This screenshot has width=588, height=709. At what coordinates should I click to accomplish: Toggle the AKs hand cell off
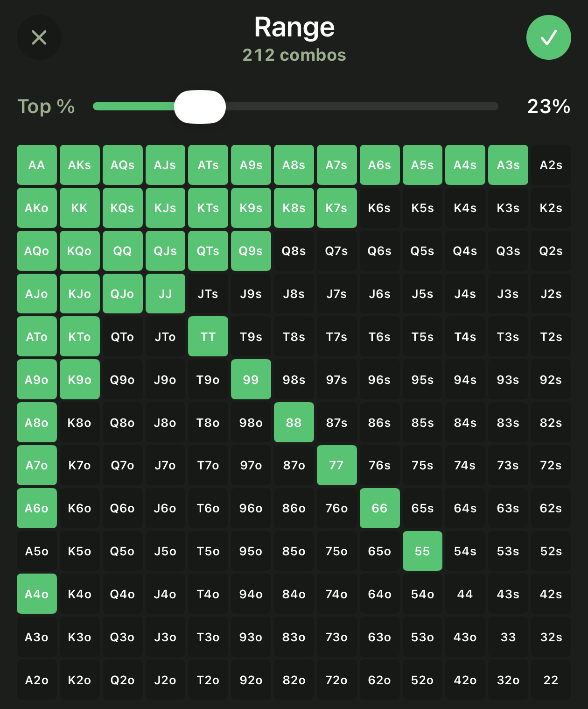coord(80,165)
